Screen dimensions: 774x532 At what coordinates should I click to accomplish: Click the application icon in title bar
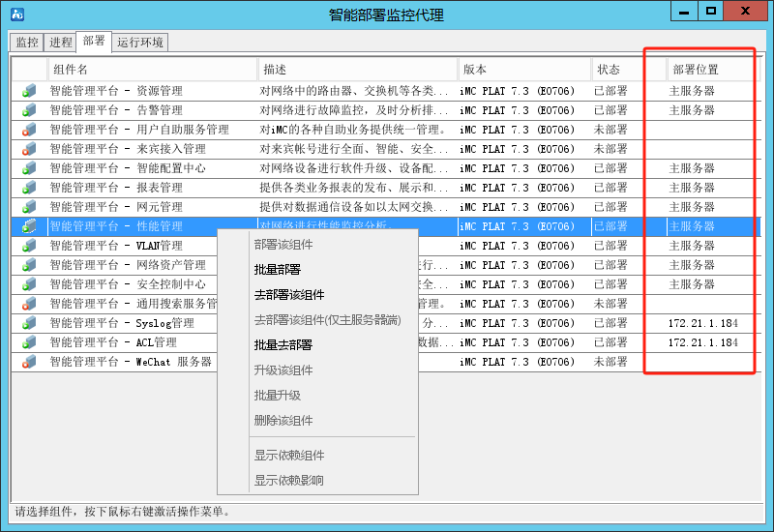tap(17, 15)
